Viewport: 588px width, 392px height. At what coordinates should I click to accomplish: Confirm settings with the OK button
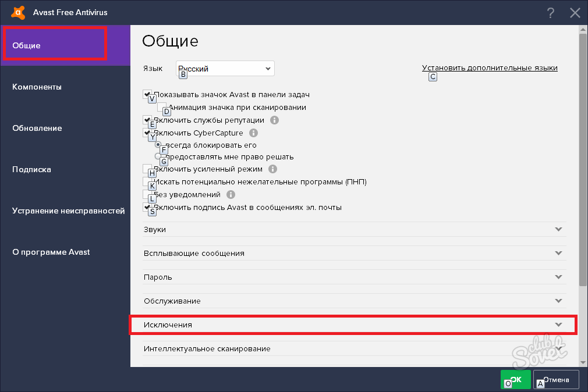(516, 380)
